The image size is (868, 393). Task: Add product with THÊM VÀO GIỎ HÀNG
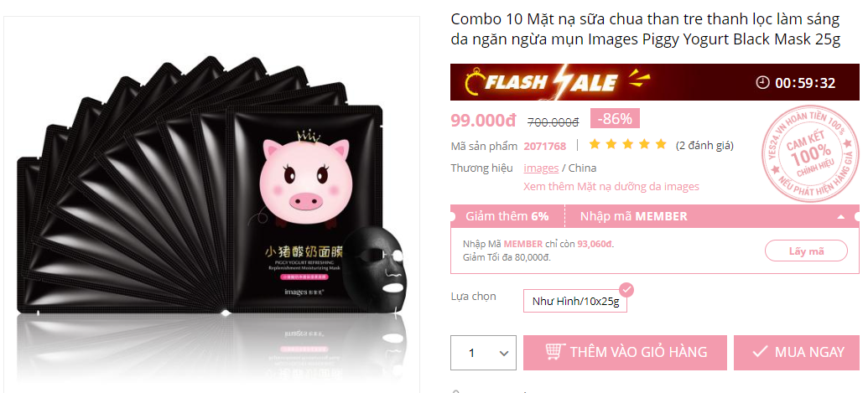coord(625,352)
